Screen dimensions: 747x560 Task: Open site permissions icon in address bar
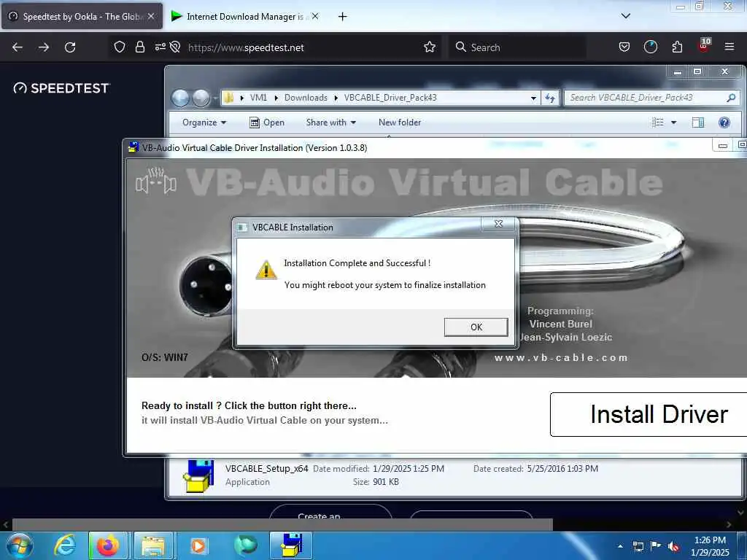point(160,47)
